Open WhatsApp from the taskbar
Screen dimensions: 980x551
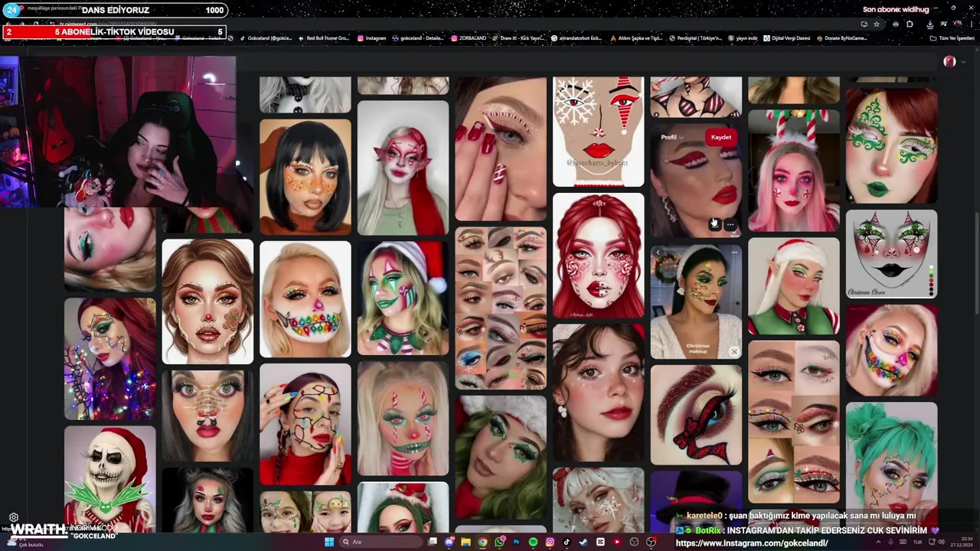pyautogui.click(x=500, y=542)
